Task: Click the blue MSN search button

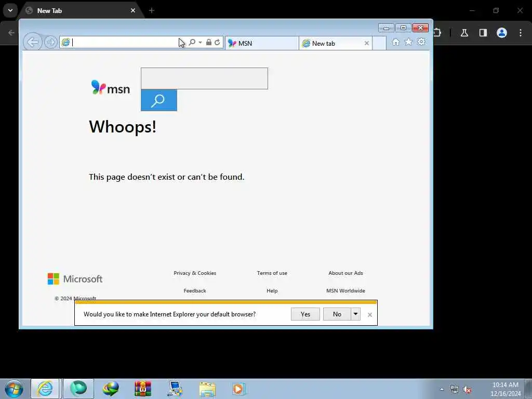Action: pos(159,100)
